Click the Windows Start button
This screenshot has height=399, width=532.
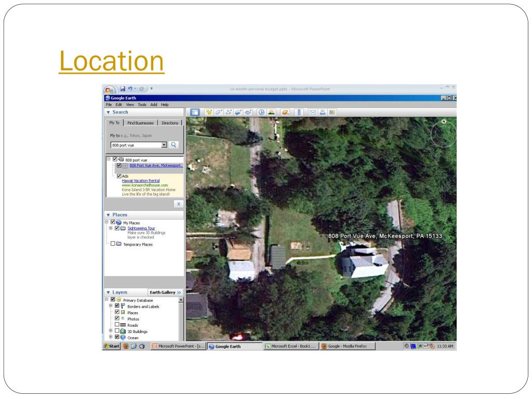point(112,347)
